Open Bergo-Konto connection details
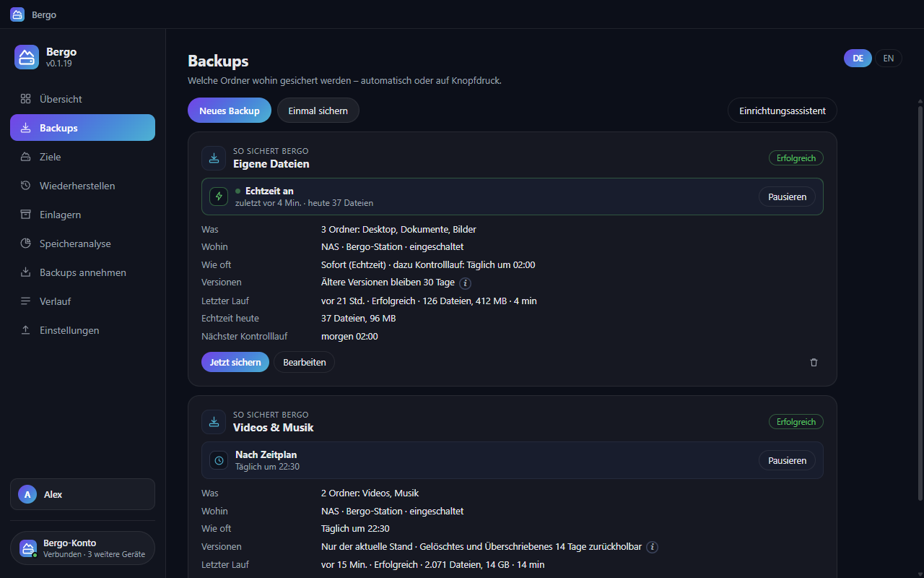 82,548
